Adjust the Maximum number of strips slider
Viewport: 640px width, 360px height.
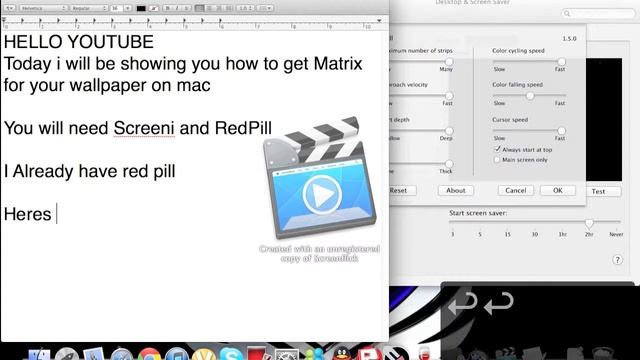click(449, 62)
